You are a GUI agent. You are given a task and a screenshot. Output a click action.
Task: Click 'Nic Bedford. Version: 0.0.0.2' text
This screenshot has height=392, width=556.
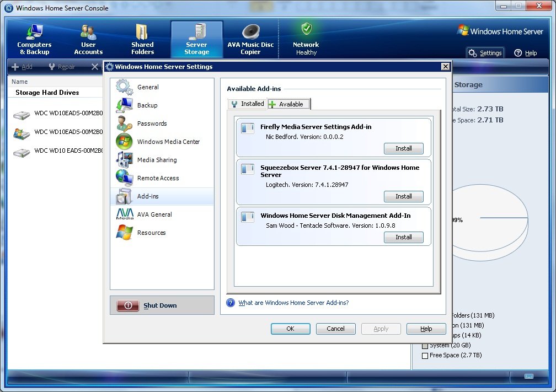coord(304,137)
